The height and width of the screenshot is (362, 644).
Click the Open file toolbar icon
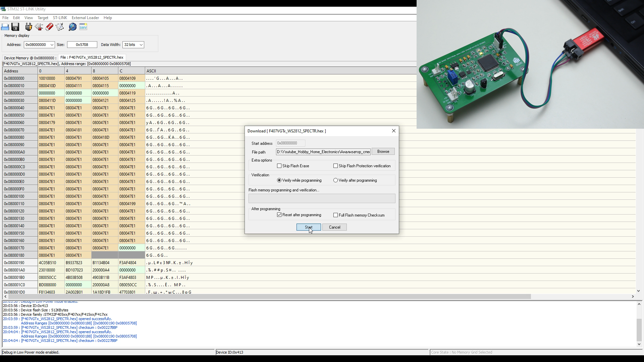(5, 27)
